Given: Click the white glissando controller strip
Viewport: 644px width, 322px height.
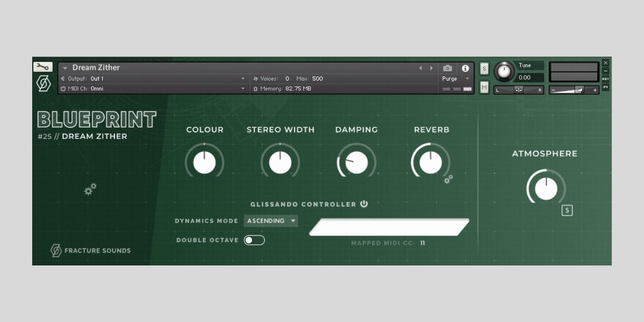Looking at the screenshot, I should pos(389,227).
